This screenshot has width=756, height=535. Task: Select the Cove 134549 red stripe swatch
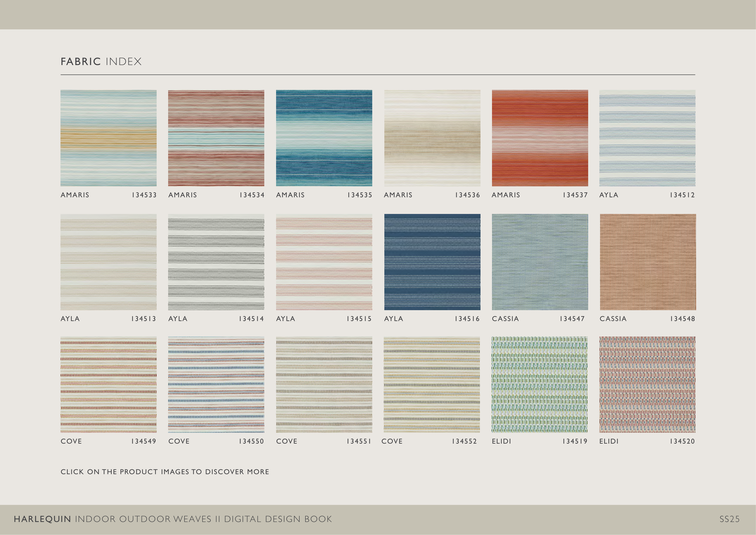coord(108,384)
